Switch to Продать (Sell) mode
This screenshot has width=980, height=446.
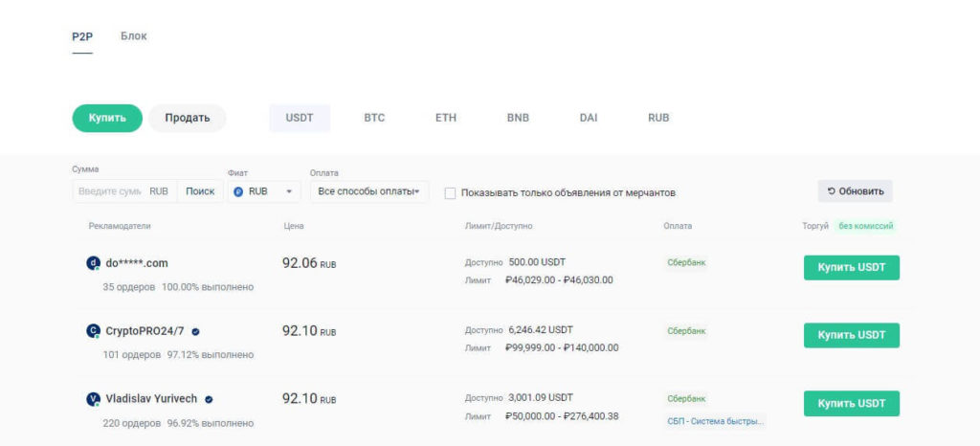187,118
